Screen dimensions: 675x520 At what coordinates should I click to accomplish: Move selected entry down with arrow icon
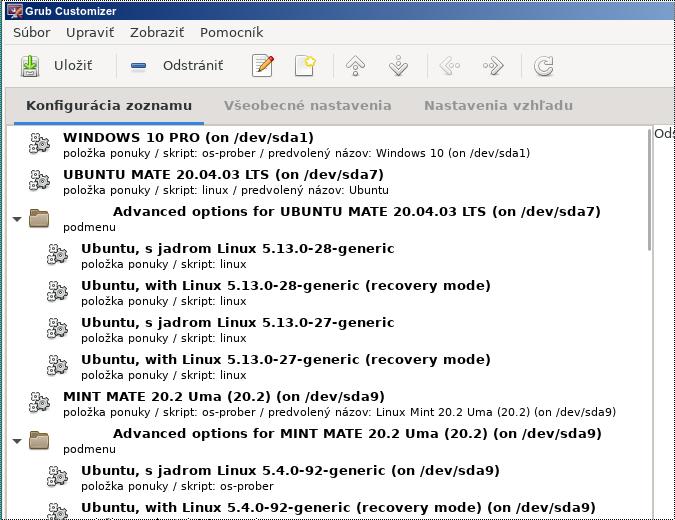point(398,66)
